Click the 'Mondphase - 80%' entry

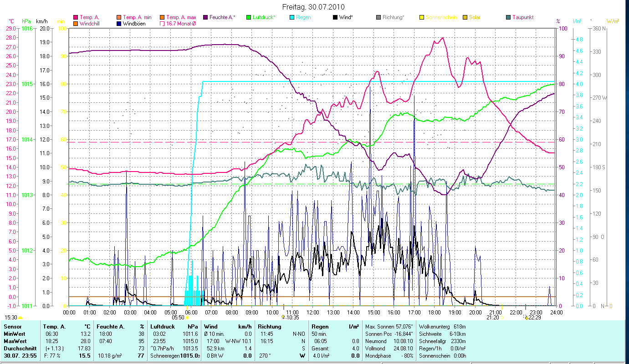(389, 356)
